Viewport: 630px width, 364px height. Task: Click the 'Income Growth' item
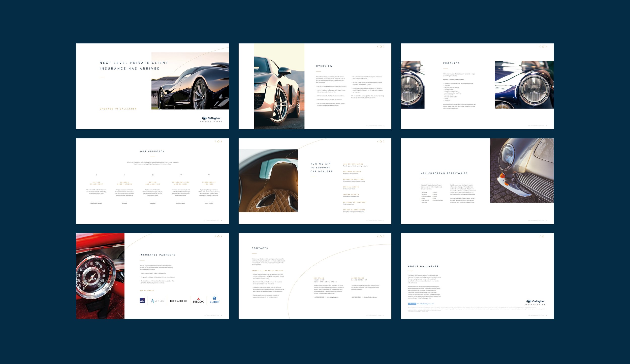(351, 195)
